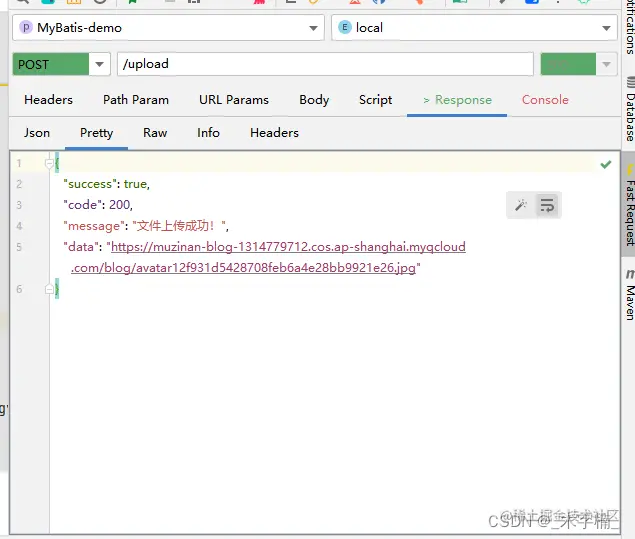The width and height of the screenshot is (635, 539).
Task: Open the muzinan-blog cos.ap-shanghai URL link
Action: (288, 247)
